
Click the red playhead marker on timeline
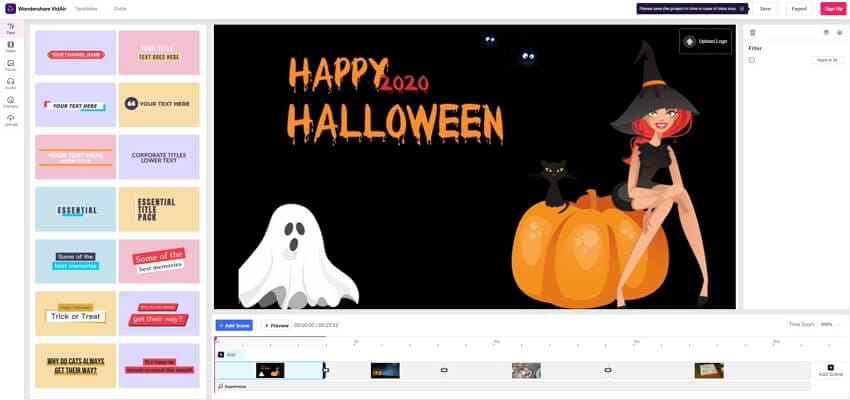click(x=216, y=340)
